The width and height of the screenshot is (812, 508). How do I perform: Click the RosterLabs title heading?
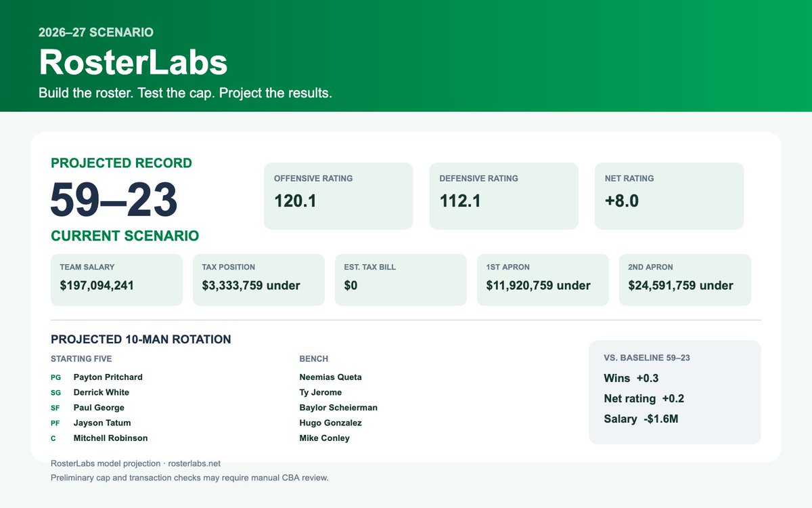coord(133,62)
